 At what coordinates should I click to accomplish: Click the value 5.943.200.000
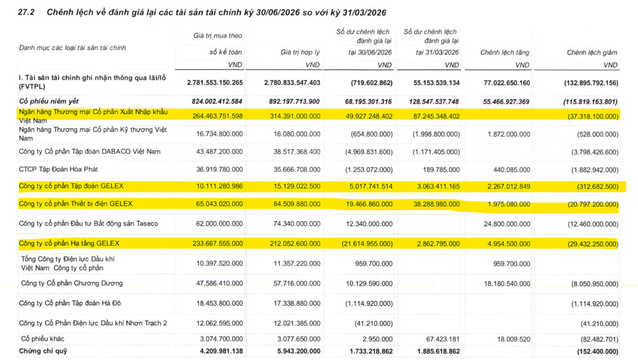click(298, 351)
